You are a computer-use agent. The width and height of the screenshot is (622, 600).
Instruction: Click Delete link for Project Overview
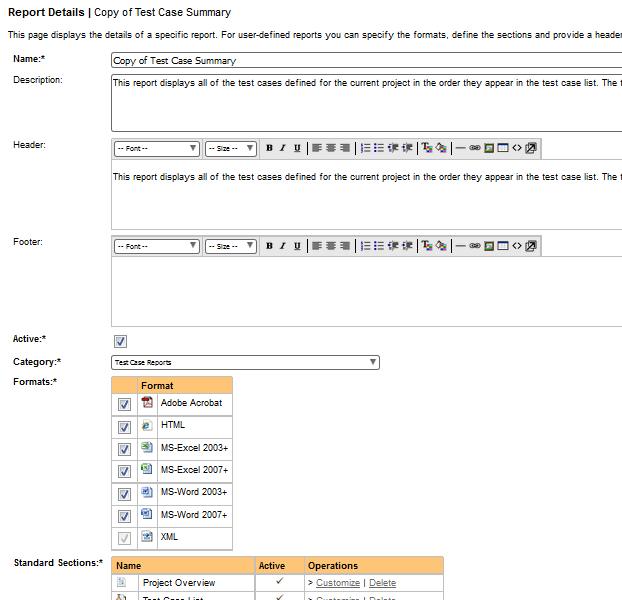382,583
